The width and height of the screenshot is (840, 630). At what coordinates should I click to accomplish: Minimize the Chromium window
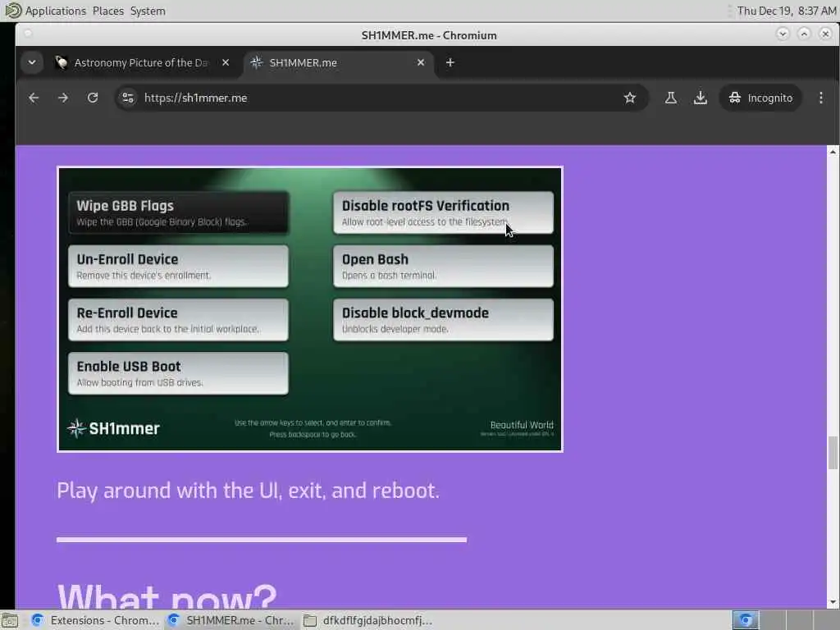783,34
